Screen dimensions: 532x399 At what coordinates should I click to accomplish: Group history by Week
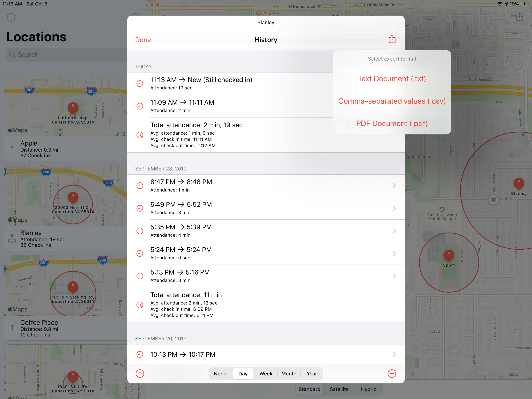tap(266, 373)
